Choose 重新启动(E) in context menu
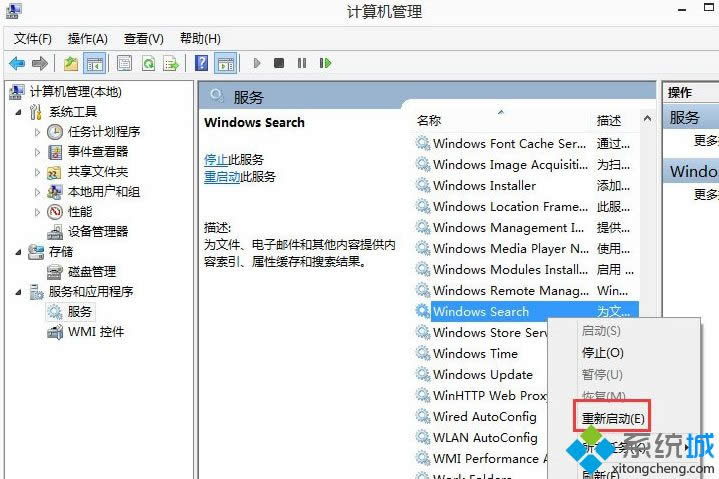The height and width of the screenshot is (479, 719). coord(613,418)
